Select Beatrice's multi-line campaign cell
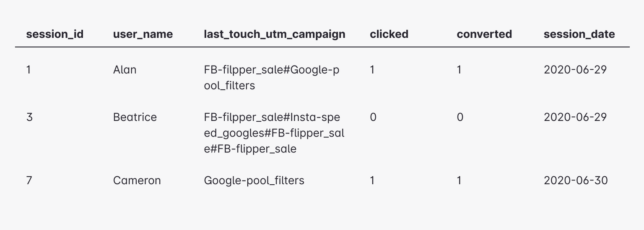Viewport: 644px width, 230px height. pyautogui.click(x=274, y=133)
